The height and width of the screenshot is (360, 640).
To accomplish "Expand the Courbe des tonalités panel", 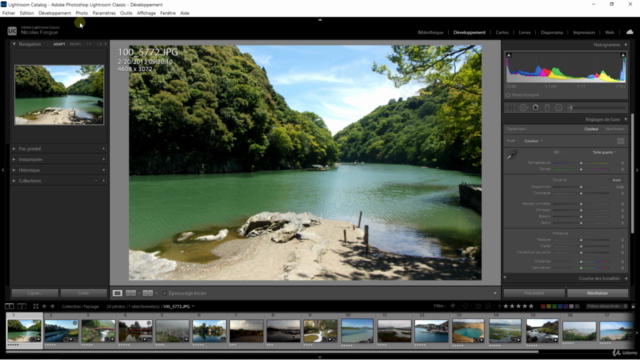I will [626, 278].
